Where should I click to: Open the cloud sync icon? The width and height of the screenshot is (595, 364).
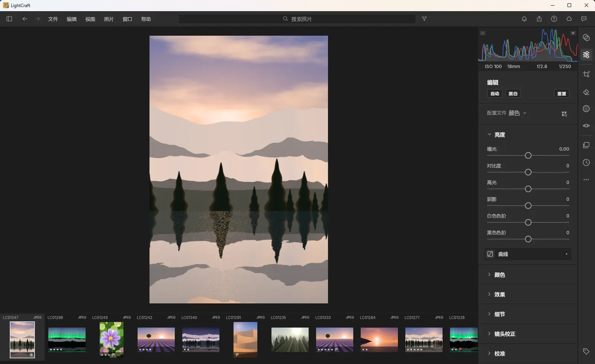pos(569,19)
